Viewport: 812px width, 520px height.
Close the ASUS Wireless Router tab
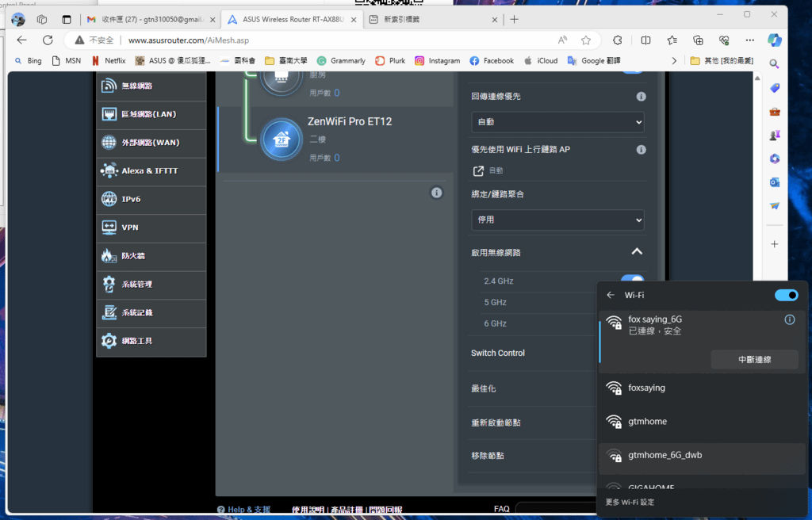click(x=354, y=20)
